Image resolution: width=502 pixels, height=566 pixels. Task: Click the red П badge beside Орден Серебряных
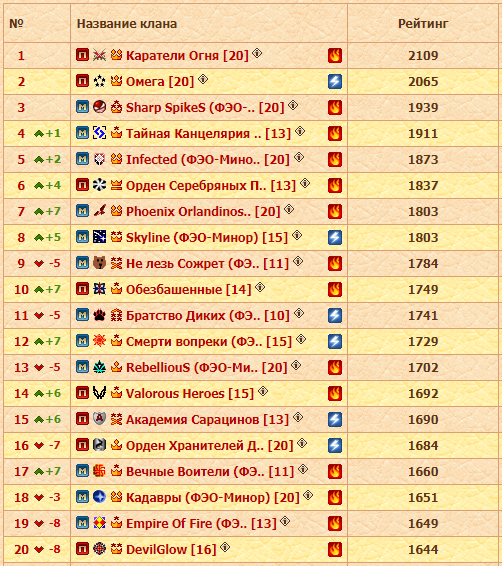tap(83, 185)
